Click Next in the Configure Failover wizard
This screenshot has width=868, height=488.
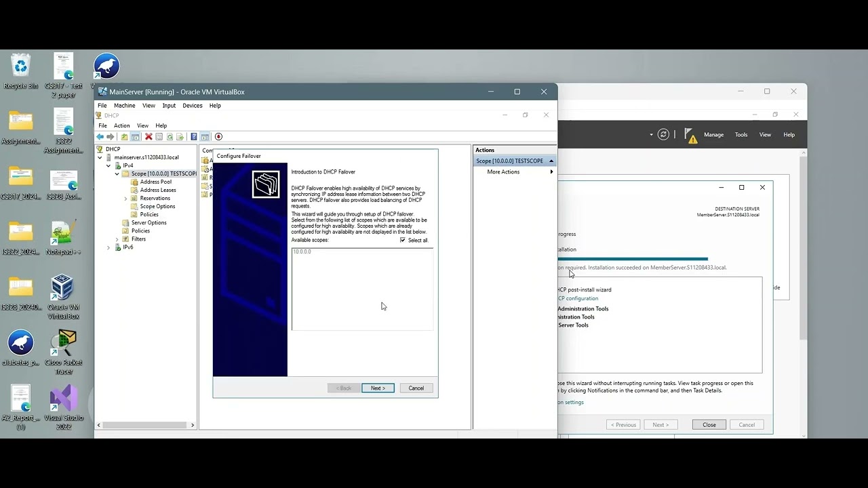click(378, 388)
